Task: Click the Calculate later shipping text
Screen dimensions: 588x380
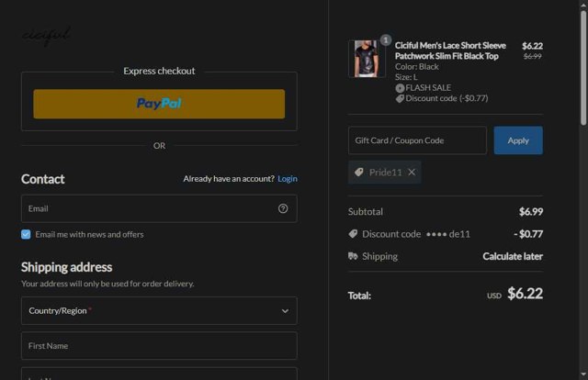Action: coord(513,256)
